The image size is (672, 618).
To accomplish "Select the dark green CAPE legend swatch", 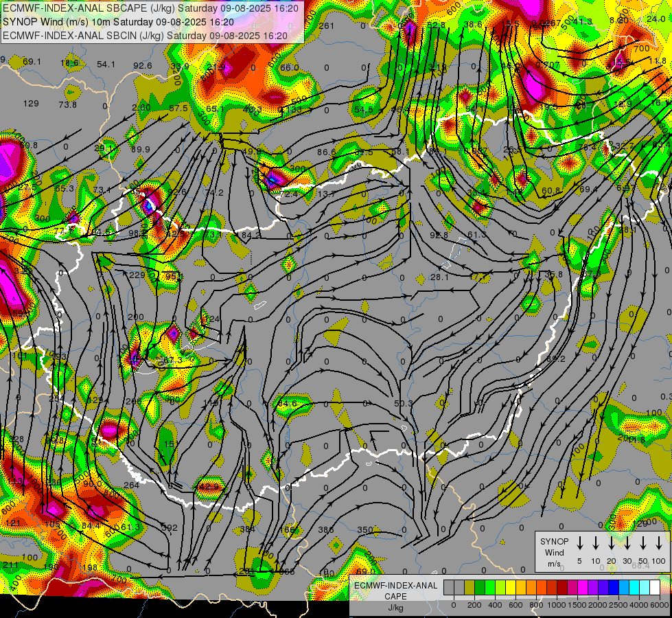I will coord(480,587).
